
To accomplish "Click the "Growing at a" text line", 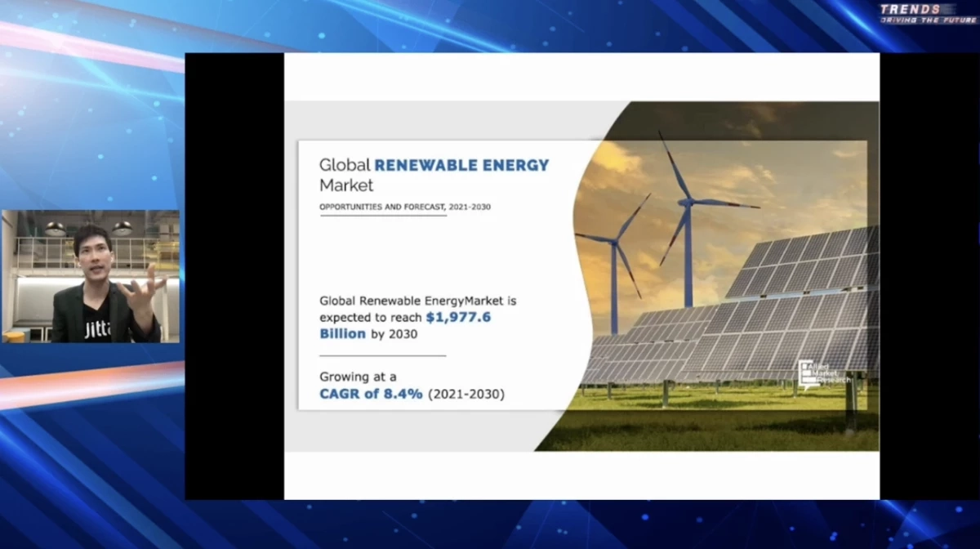I will (358, 377).
